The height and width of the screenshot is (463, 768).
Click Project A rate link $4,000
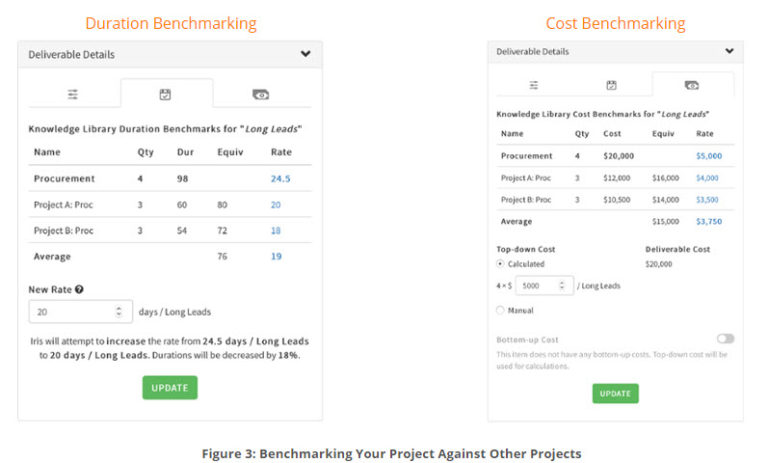pyautogui.click(x=706, y=178)
